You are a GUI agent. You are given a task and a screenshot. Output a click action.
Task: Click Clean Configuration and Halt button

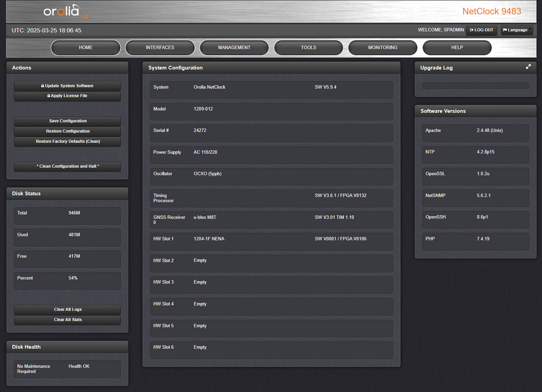click(x=67, y=166)
